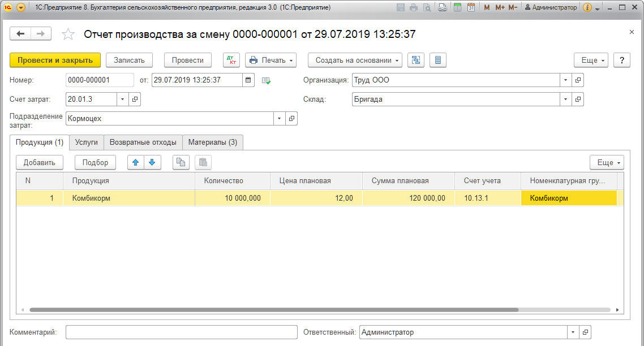644x346 pixels.
Task: Open Счет затрат 20.01.3 details
Action: pos(135,100)
